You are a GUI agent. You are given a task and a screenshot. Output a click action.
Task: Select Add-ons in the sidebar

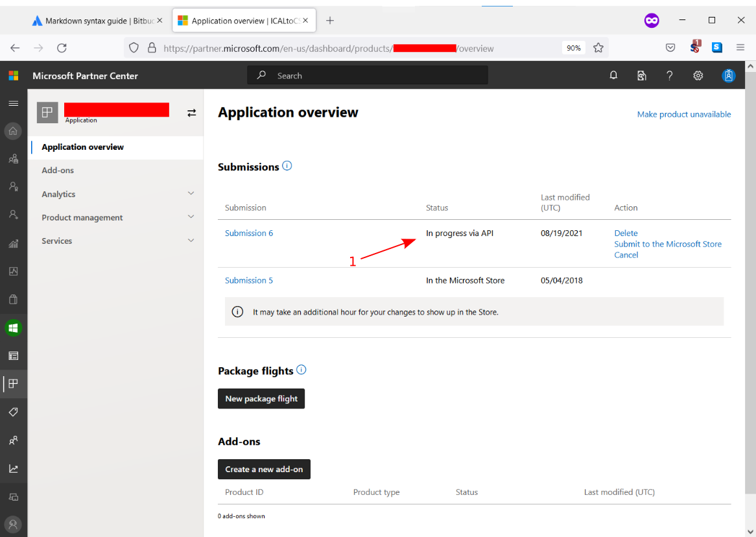click(58, 170)
